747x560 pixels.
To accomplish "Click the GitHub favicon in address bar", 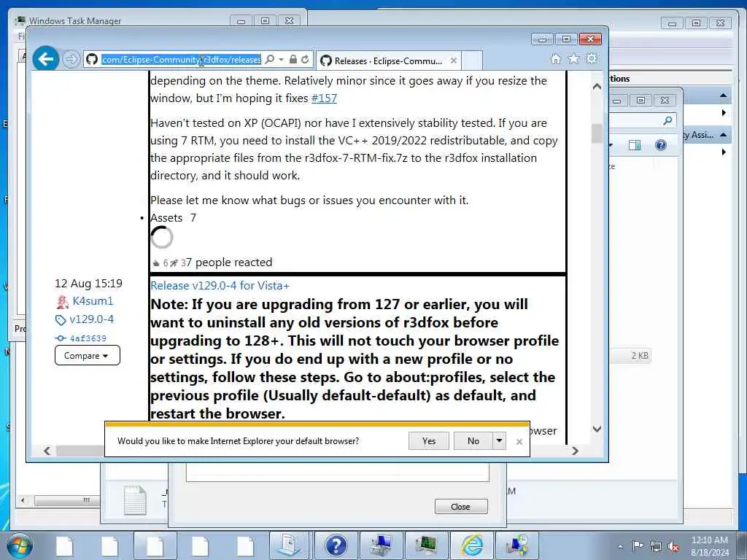I will click(x=92, y=60).
